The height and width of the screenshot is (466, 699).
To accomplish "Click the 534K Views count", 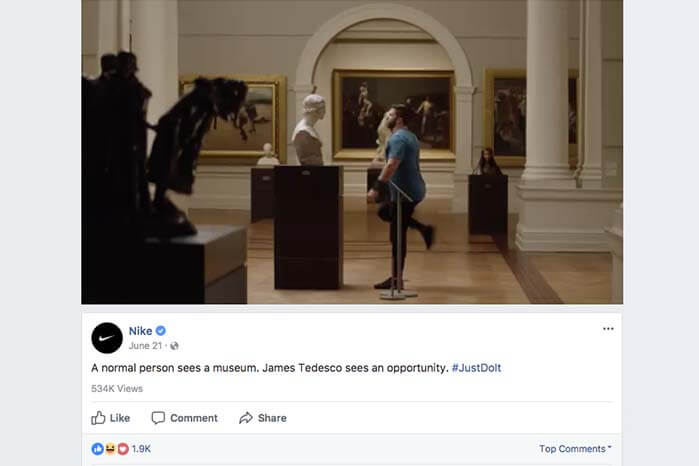I will pyautogui.click(x=117, y=388).
